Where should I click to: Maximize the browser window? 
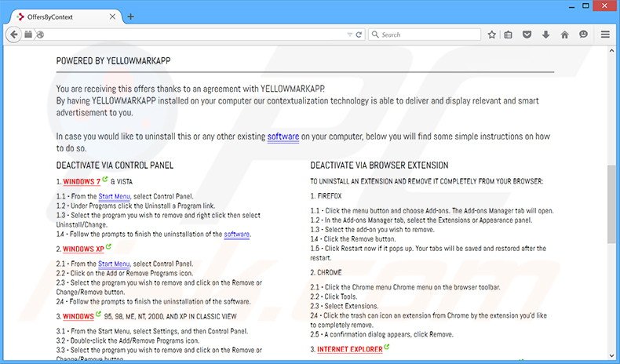(x=586, y=6)
